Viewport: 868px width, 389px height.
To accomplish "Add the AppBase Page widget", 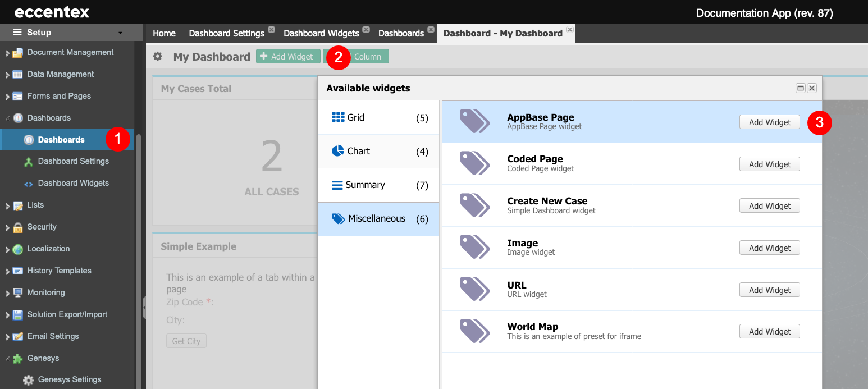I will pyautogui.click(x=769, y=122).
